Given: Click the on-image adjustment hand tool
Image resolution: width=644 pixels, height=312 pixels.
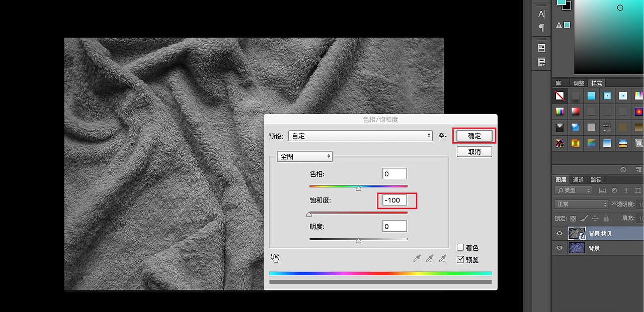Looking at the screenshot, I should [x=275, y=258].
